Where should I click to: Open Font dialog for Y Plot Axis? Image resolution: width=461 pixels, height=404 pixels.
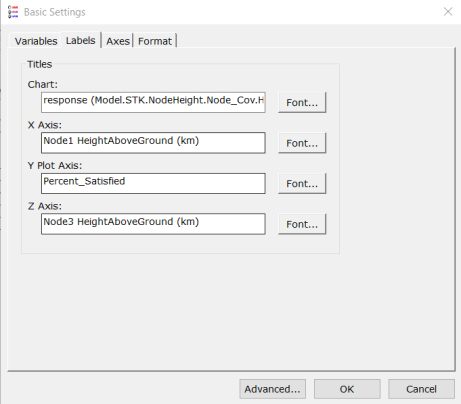point(302,183)
